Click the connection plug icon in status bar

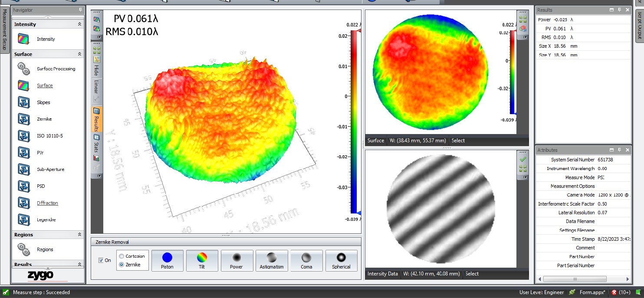pyautogui.click(x=572, y=292)
